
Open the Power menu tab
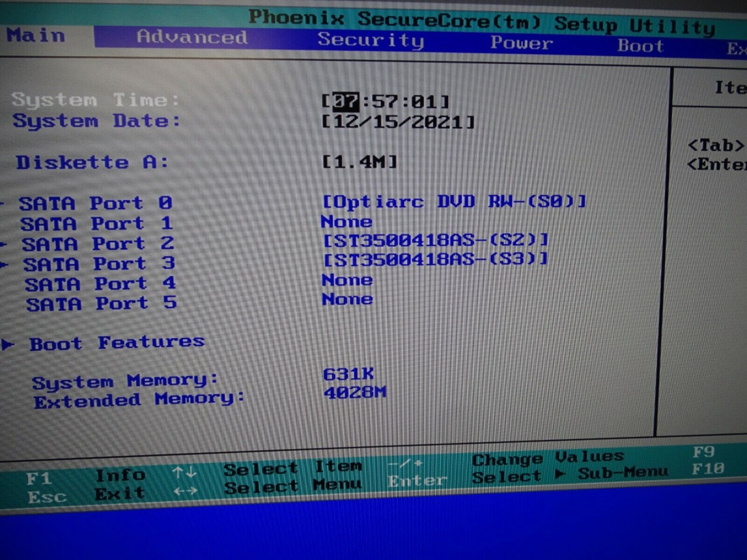[x=521, y=43]
